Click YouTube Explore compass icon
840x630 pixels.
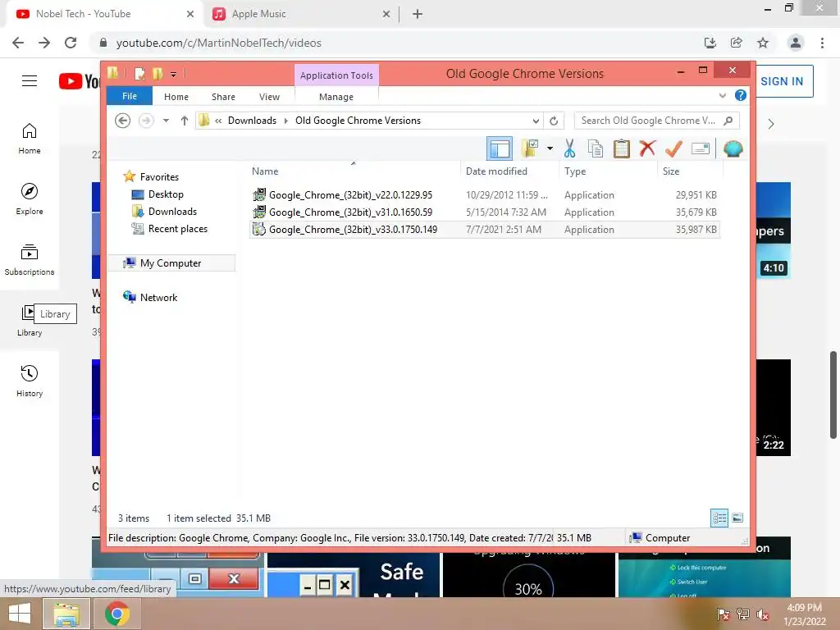coord(30,199)
